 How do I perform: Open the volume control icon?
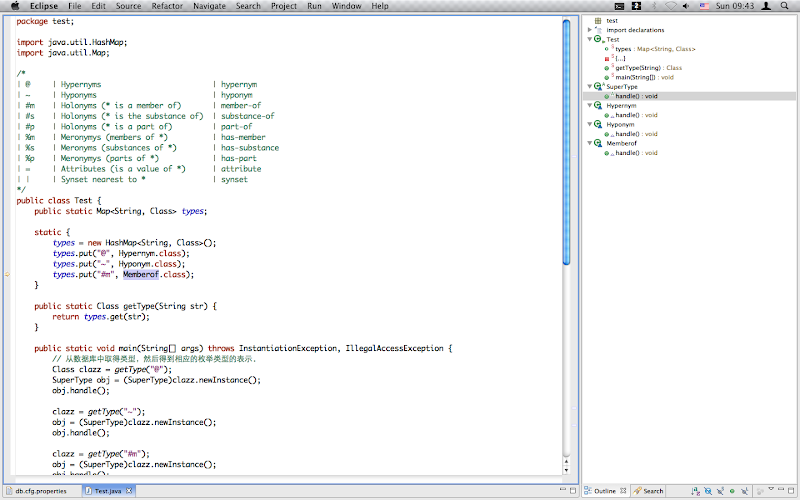click(686, 6)
